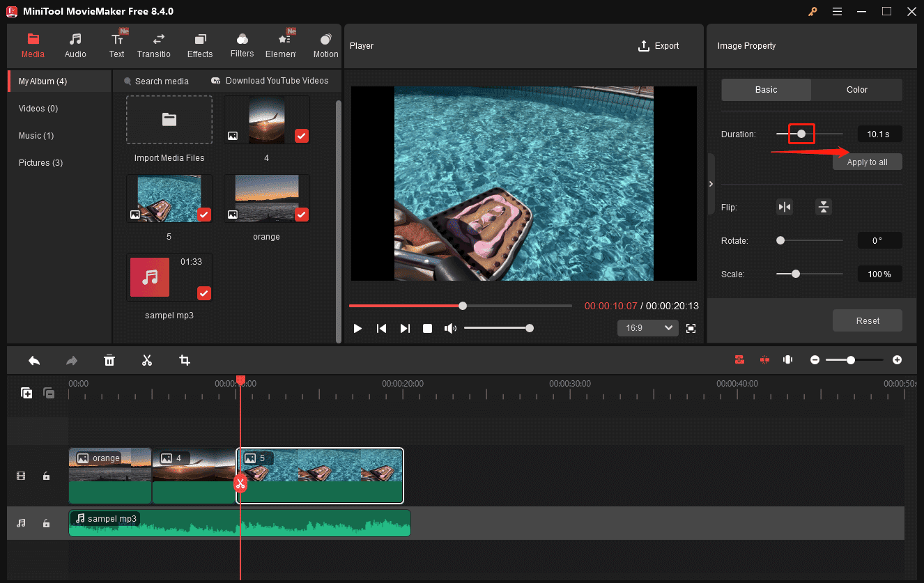
Task: Open the Audio tab
Action: 75,45
